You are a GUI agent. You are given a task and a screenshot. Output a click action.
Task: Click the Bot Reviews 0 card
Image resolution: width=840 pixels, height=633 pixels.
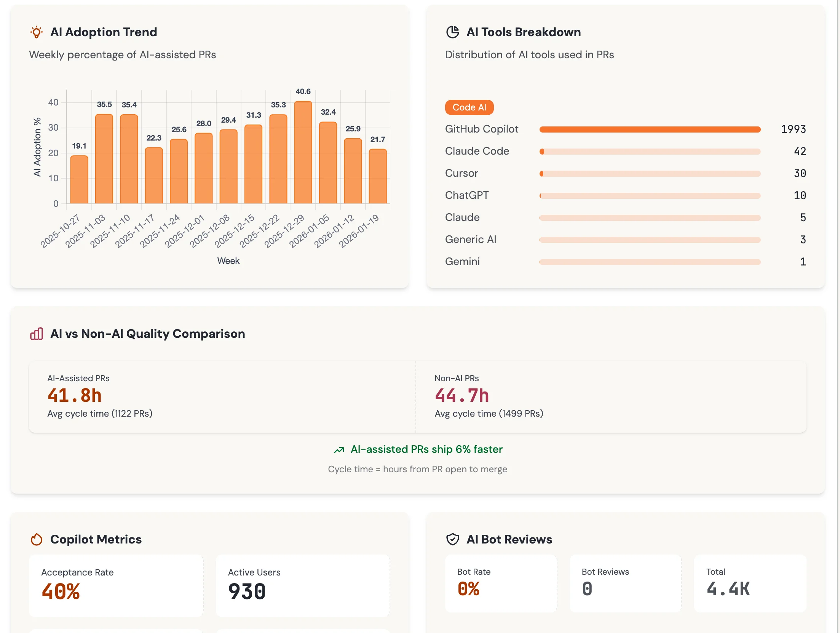click(625, 583)
